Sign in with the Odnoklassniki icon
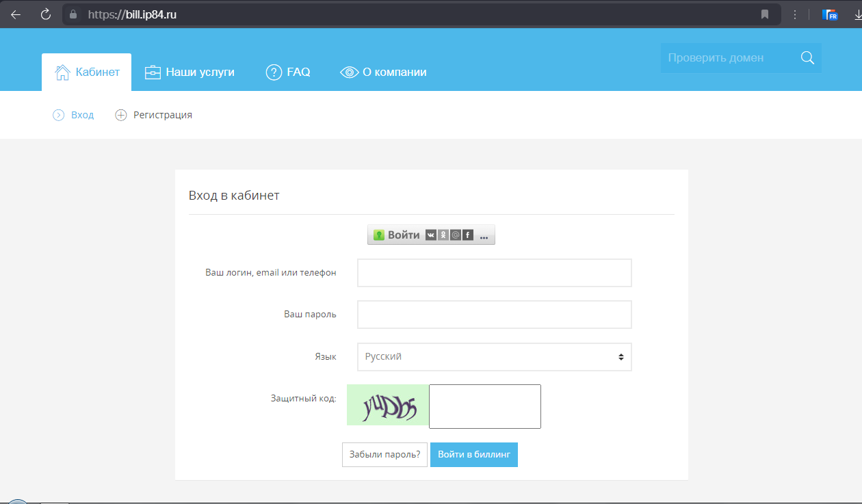Screen dimensions: 862x504 [443, 235]
